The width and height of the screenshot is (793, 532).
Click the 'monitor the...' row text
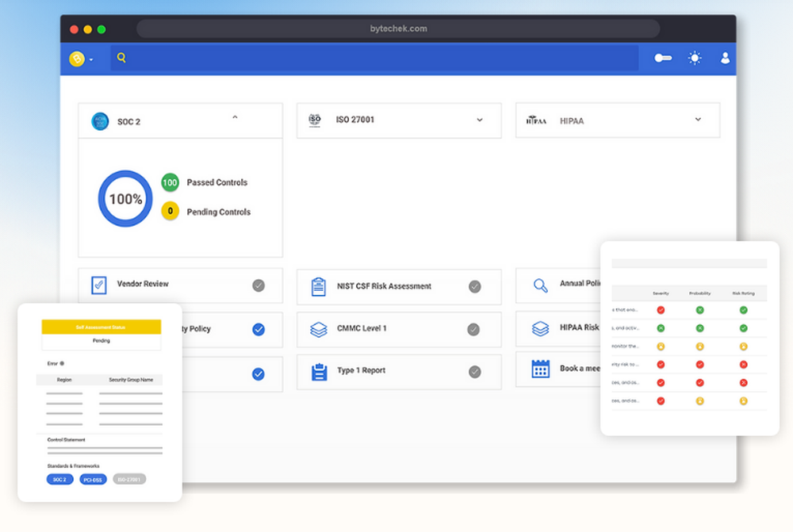pos(625,346)
